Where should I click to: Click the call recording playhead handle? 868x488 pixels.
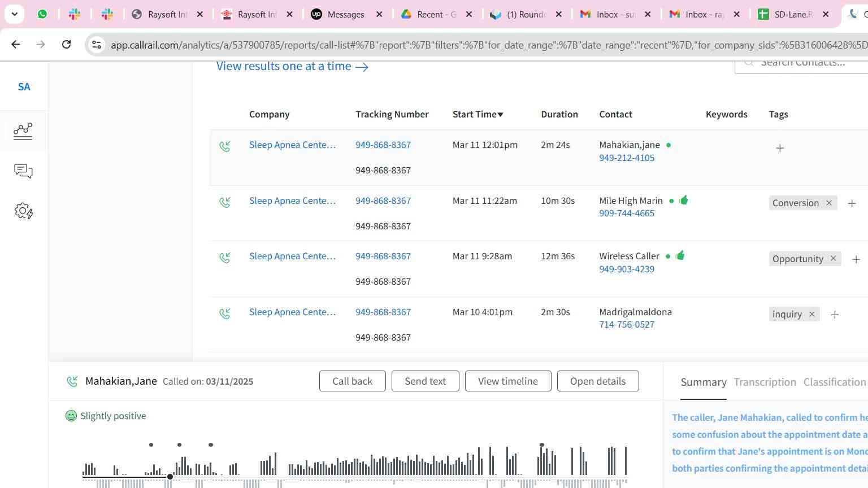click(x=170, y=477)
